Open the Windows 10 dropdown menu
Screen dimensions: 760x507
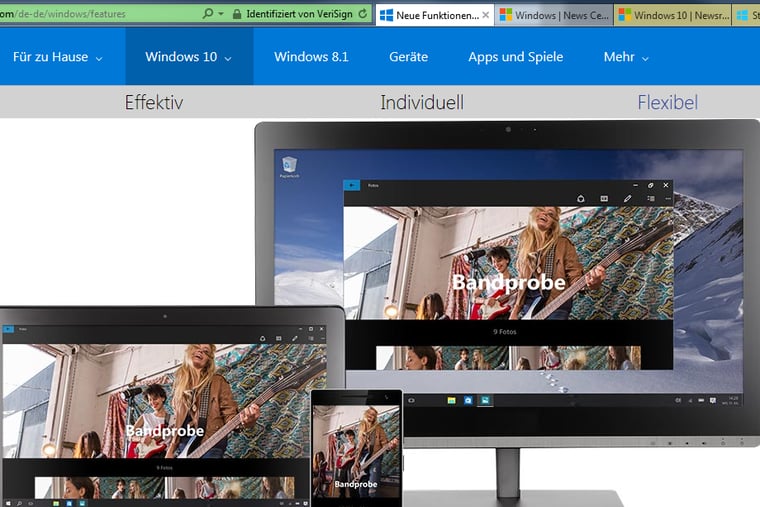point(188,57)
